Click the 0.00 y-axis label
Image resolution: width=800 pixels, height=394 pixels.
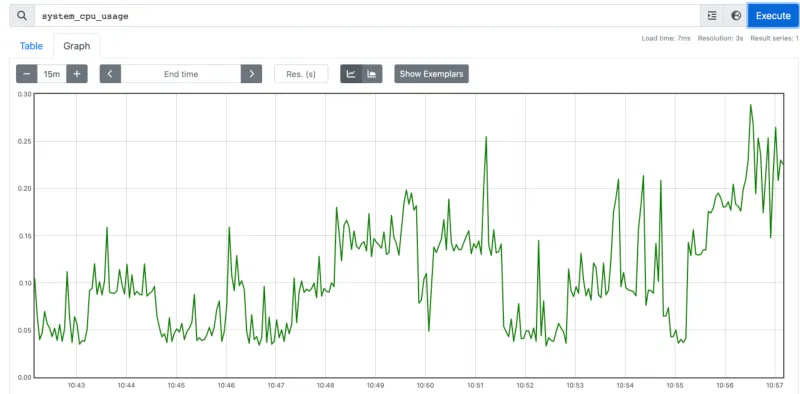point(23,377)
